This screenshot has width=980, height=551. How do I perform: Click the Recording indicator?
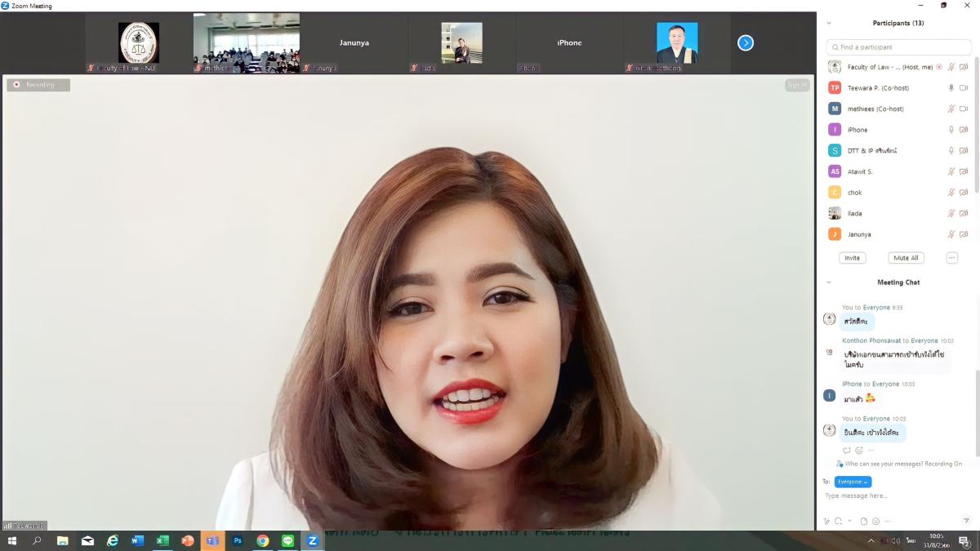coord(38,85)
